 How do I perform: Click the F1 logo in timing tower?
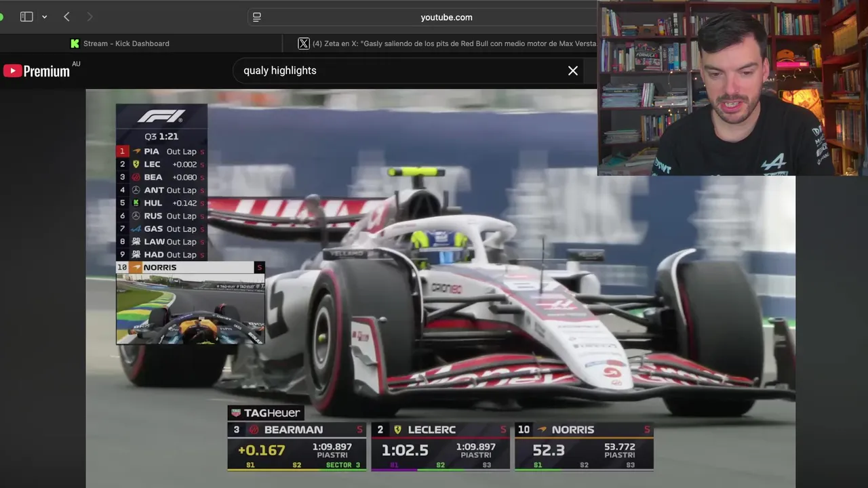[161, 117]
